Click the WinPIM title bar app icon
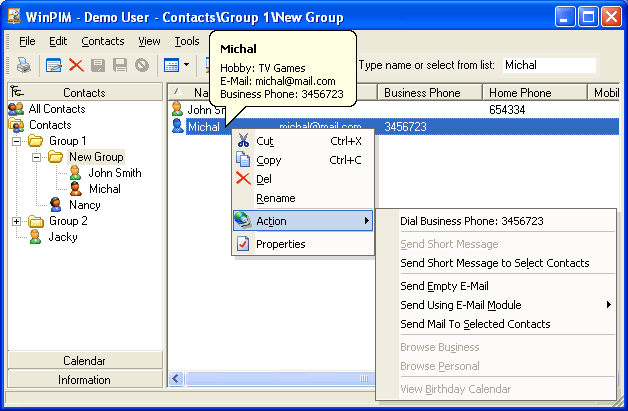The image size is (628, 411). [14, 17]
